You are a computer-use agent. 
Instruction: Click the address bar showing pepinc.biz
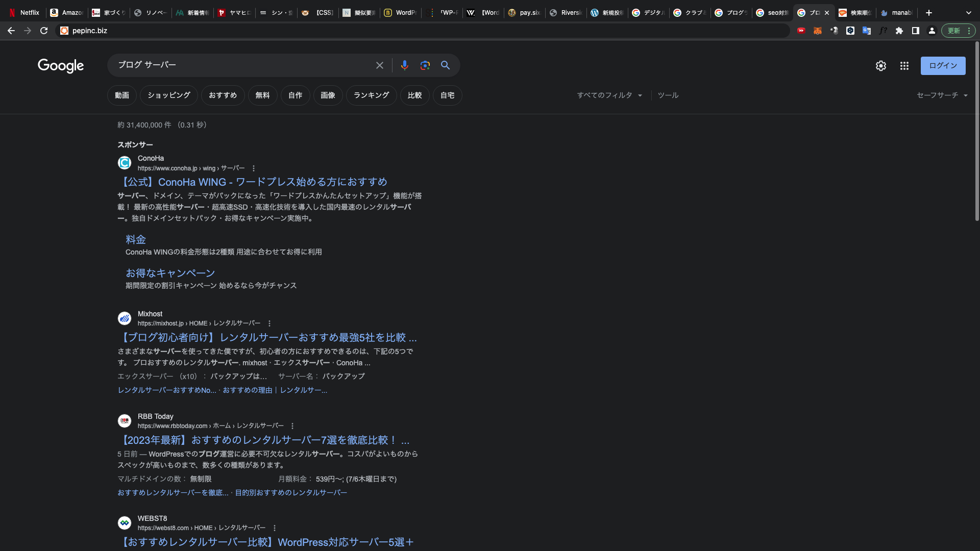(x=423, y=31)
